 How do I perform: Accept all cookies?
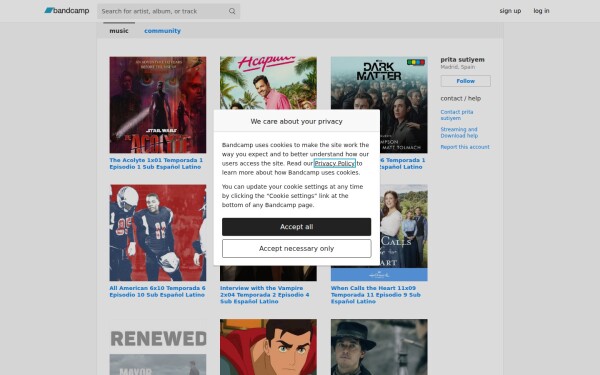pyautogui.click(x=296, y=227)
